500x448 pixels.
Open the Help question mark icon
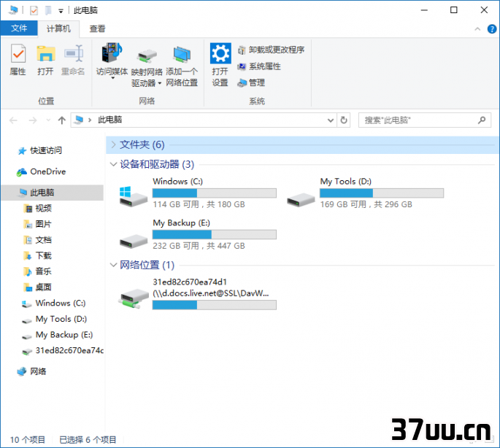[492, 29]
